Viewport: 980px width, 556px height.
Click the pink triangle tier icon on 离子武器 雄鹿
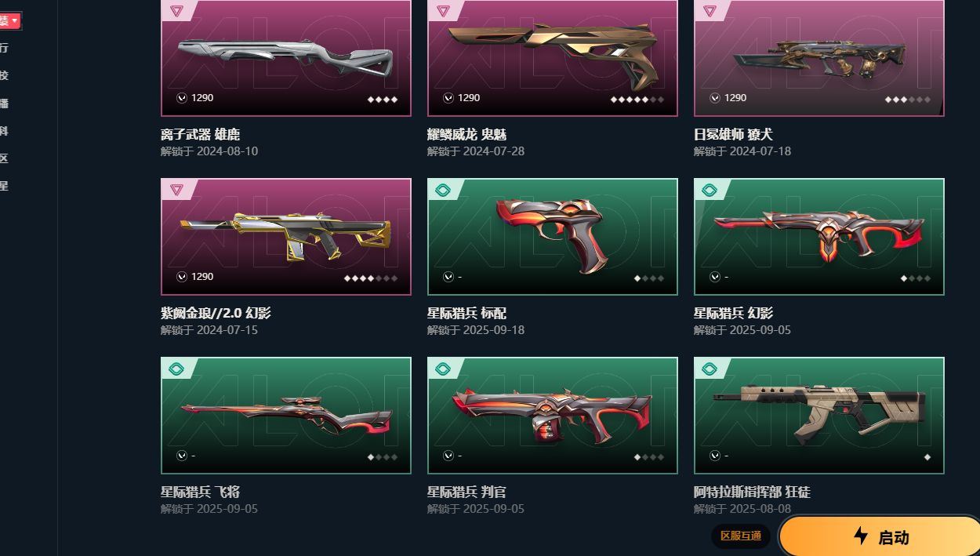176,11
